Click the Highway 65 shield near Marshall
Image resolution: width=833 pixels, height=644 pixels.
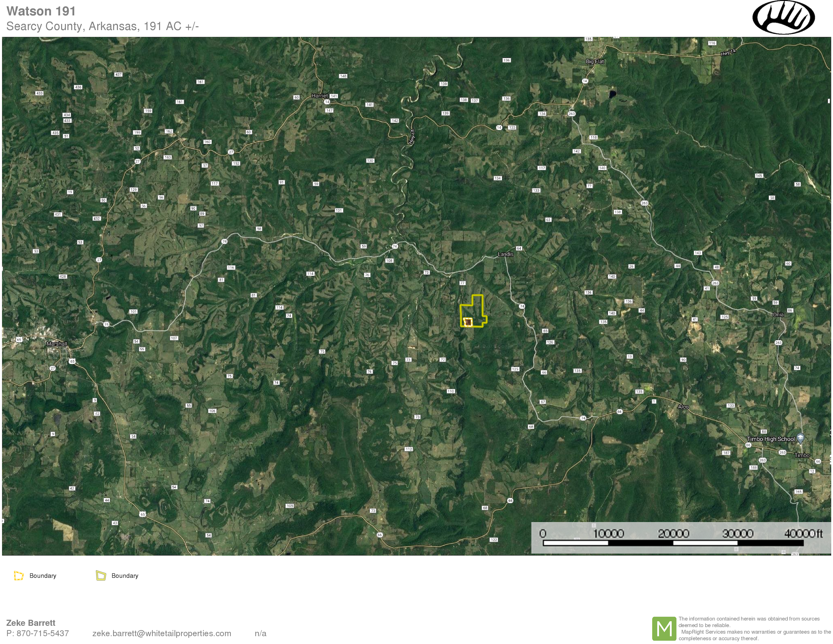click(72, 361)
